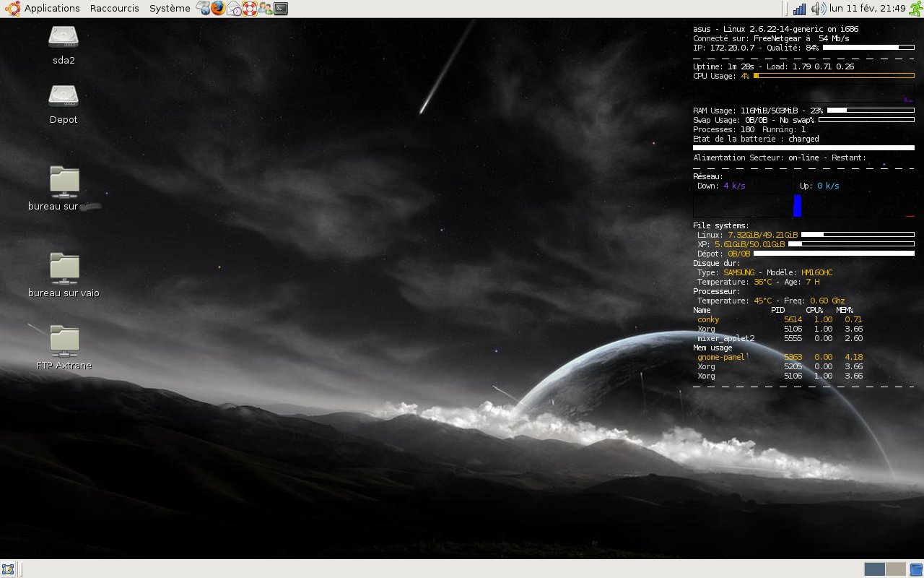Click the 'IP: 172.20.0.7' text
Screen dimensions: 924x578
click(x=723, y=48)
